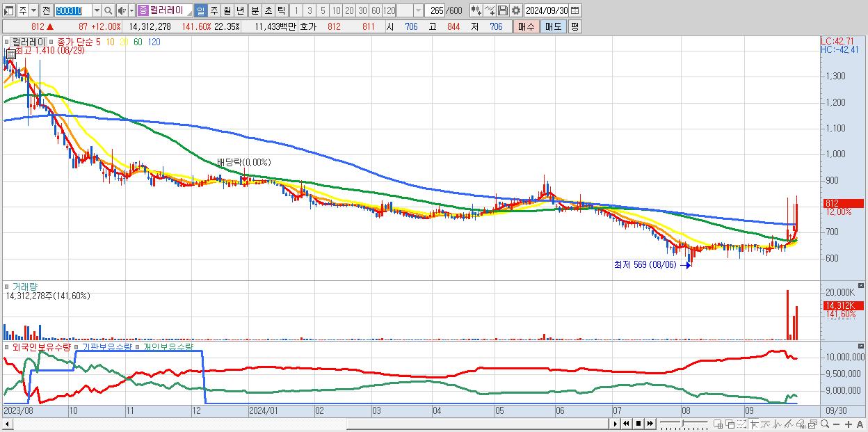Viewport: 868px width, 432px height.
Task: Click the 평 button
Action: tap(574, 26)
